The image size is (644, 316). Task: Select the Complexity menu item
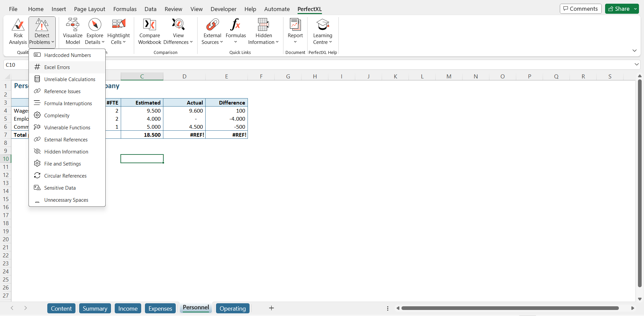click(67, 115)
